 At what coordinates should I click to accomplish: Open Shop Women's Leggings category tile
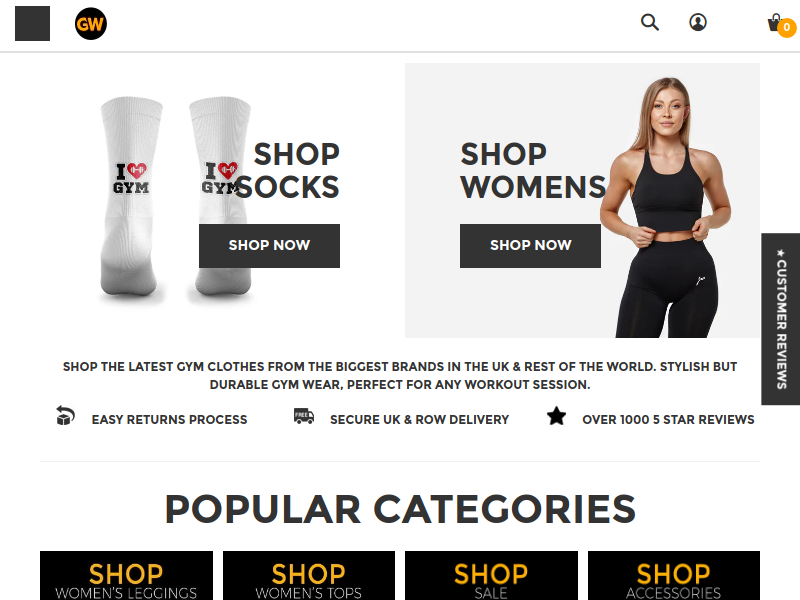pyautogui.click(x=126, y=576)
